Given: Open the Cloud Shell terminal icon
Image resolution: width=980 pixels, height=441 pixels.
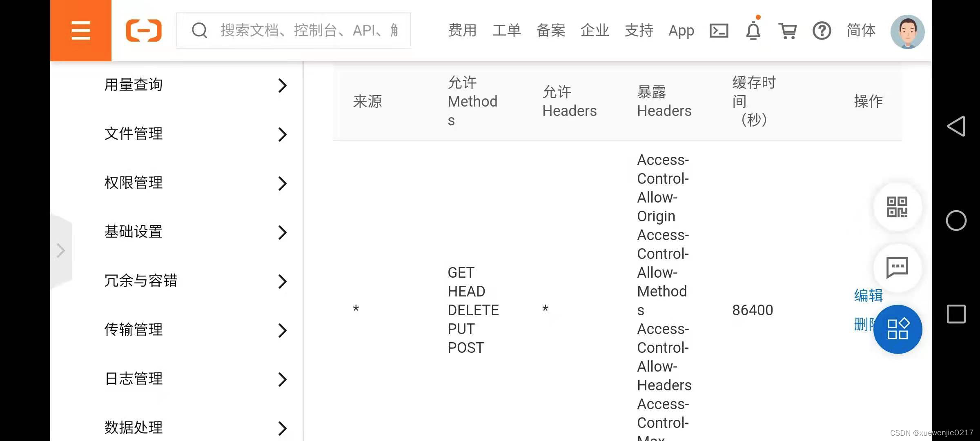Looking at the screenshot, I should (719, 31).
